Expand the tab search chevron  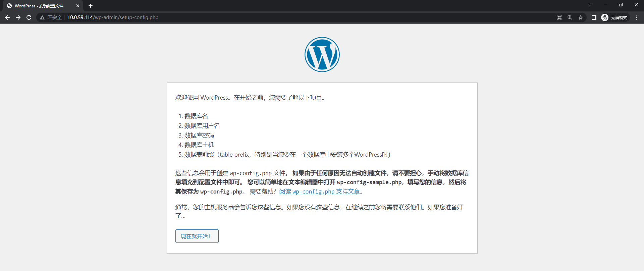[x=590, y=5]
